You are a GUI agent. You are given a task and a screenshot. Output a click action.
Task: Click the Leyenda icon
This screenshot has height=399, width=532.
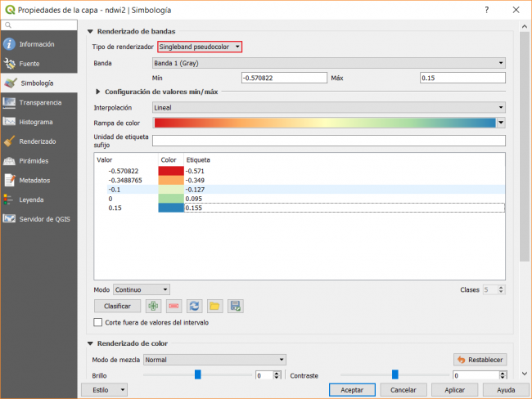point(8,199)
